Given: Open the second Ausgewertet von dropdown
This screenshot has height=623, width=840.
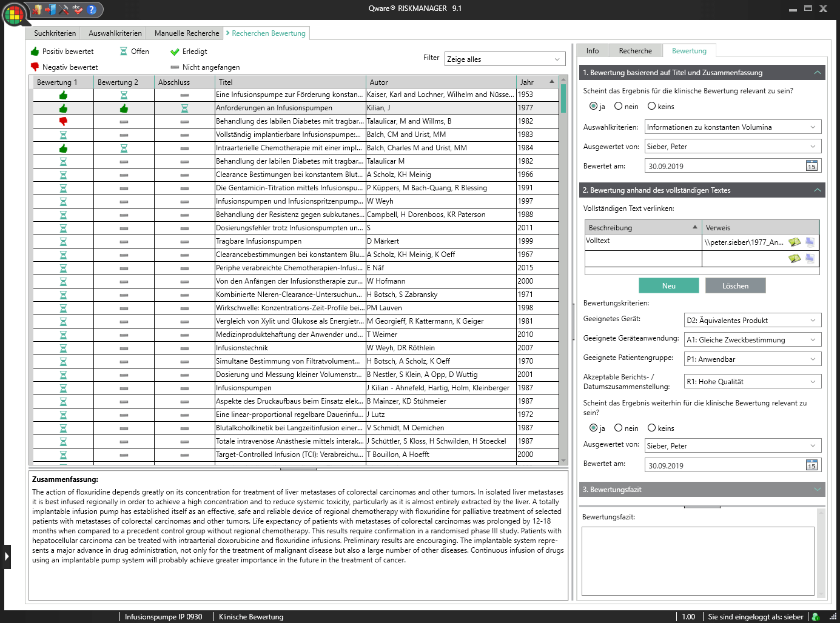Looking at the screenshot, I should (x=733, y=446).
